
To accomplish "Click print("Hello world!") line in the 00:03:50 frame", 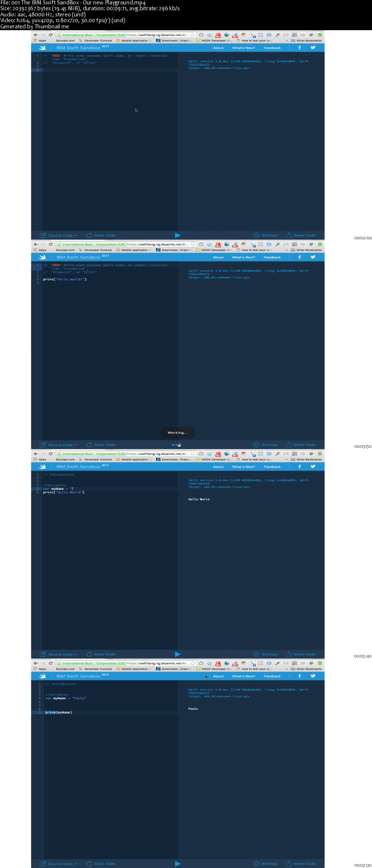I will (x=65, y=279).
